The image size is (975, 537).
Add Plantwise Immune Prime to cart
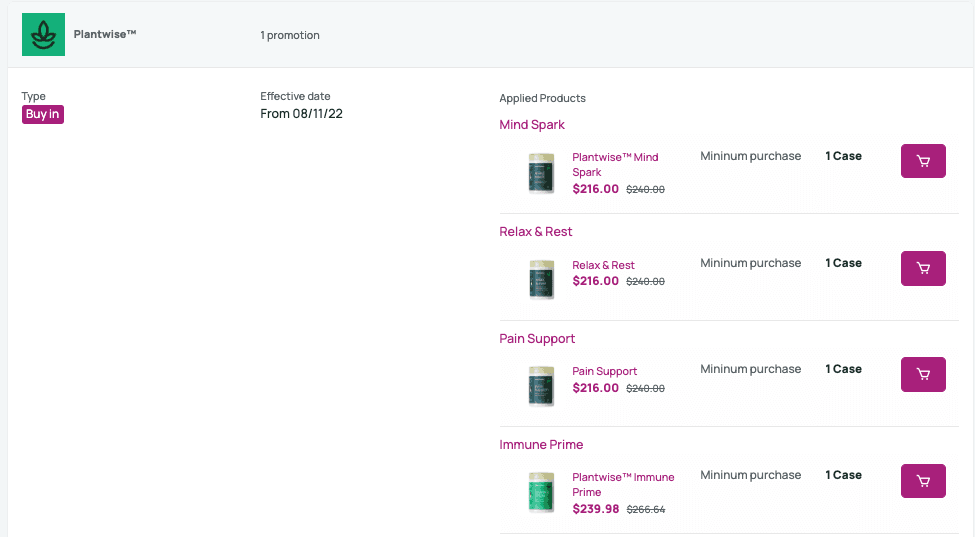point(923,481)
